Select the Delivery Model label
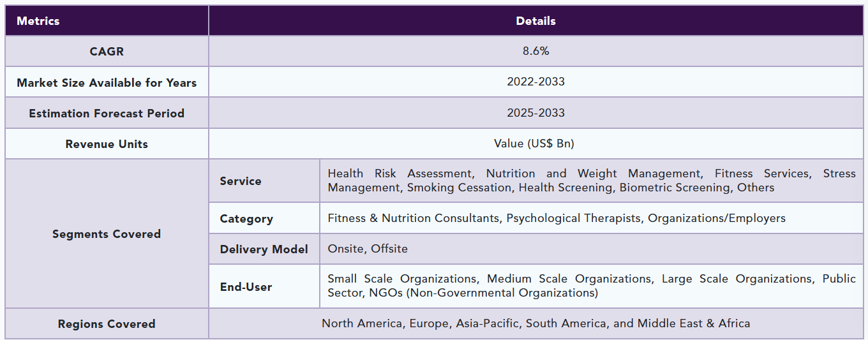Viewport: 868px width, 340px height. point(264,249)
